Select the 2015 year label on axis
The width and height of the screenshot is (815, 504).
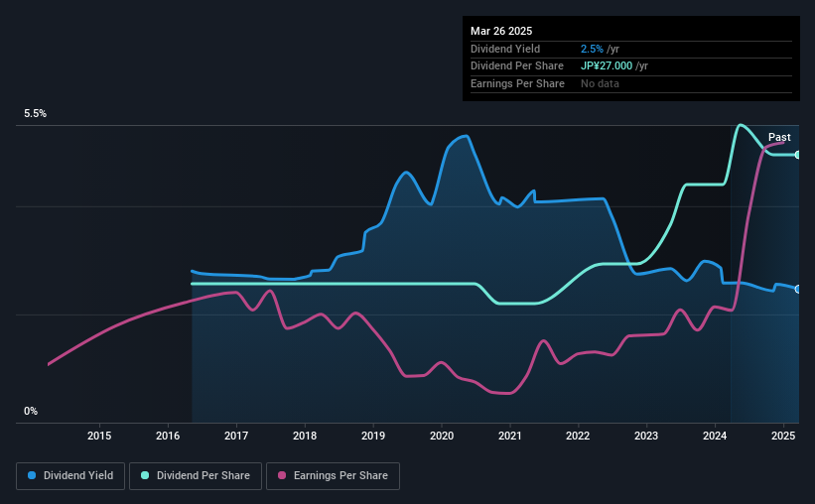click(x=99, y=436)
